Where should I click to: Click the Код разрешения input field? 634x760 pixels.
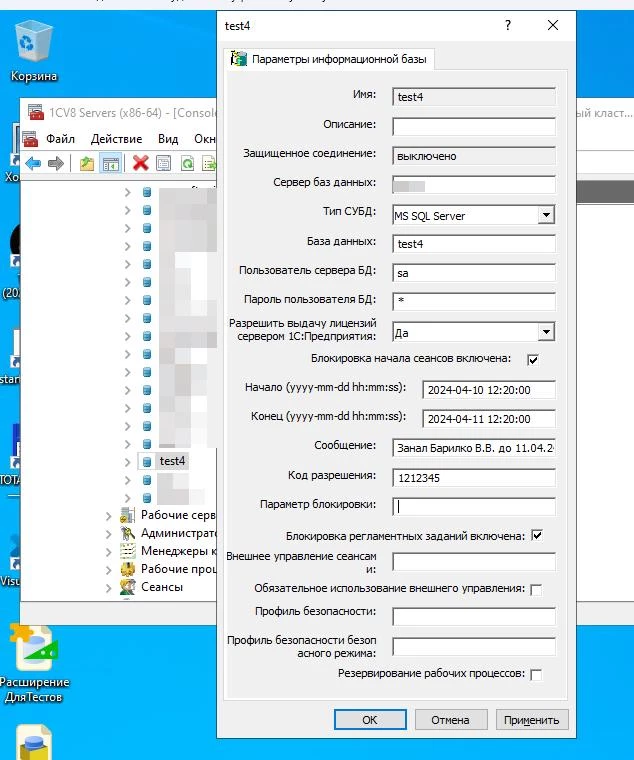pos(474,477)
